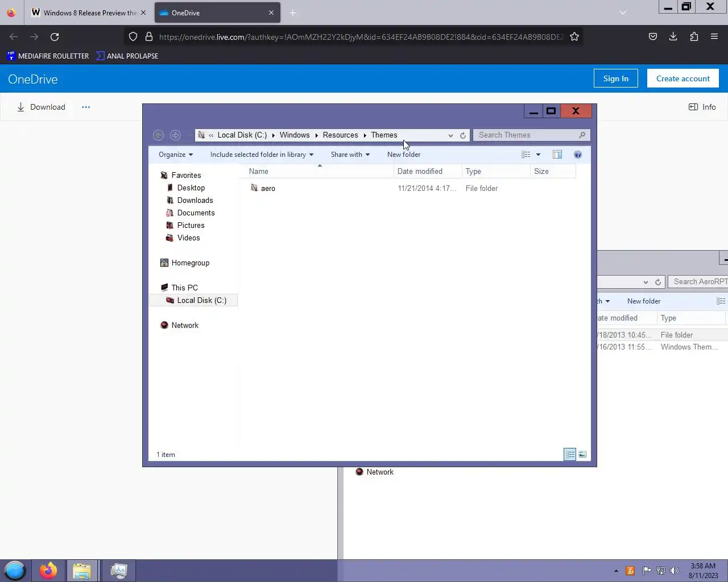Sort by Date modified column in Themes
The image size is (728, 582).
[427, 171]
